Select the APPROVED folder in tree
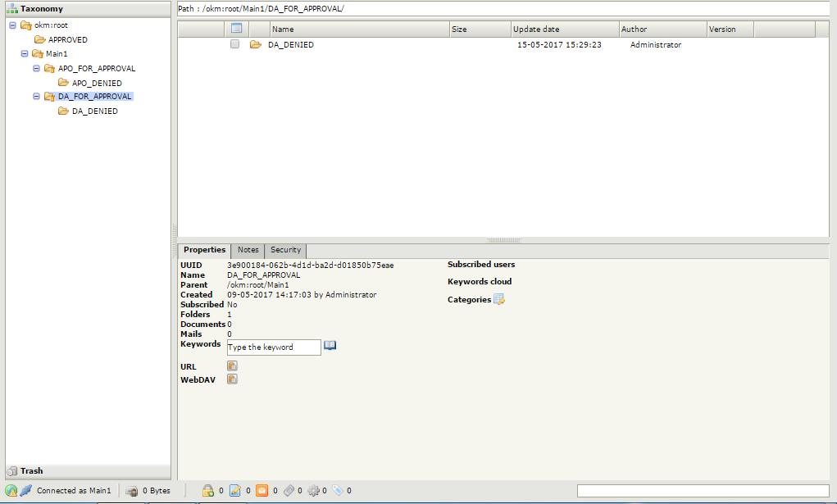 67,39
